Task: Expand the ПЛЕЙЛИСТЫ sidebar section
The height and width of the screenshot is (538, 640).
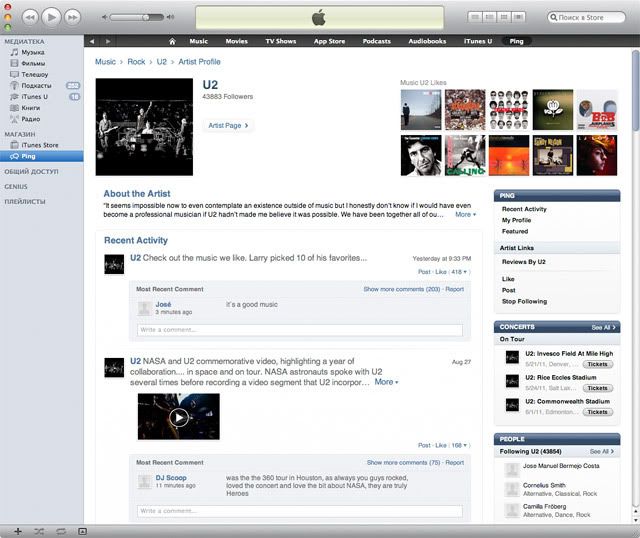Action: (25, 202)
